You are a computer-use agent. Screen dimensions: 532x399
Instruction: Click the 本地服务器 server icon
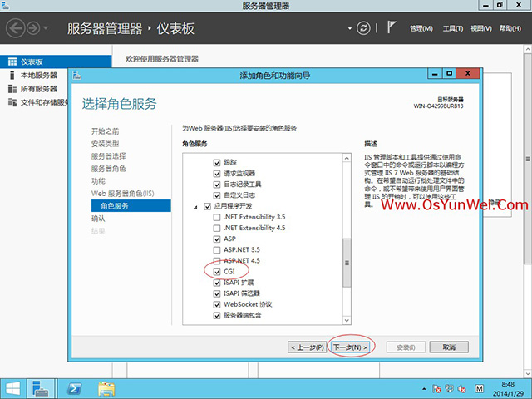coord(12,76)
